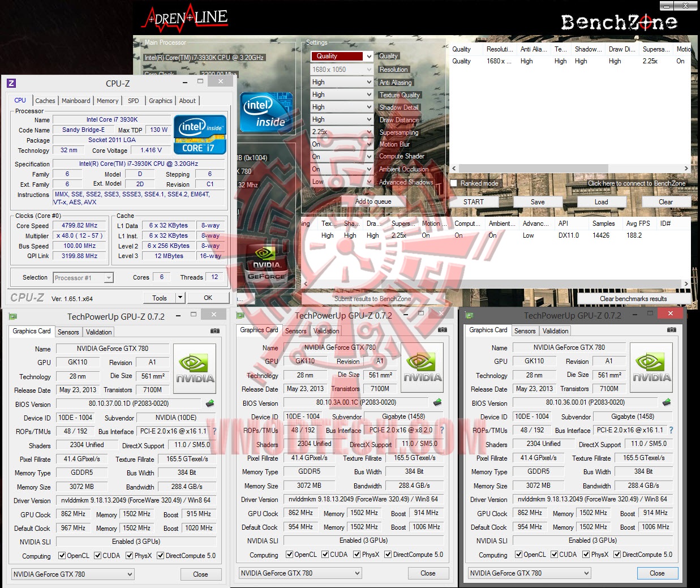The height and width of the screenshot is (588, 700).
Task: Click Close button in left GPU-Z
Action: [200, 574]
